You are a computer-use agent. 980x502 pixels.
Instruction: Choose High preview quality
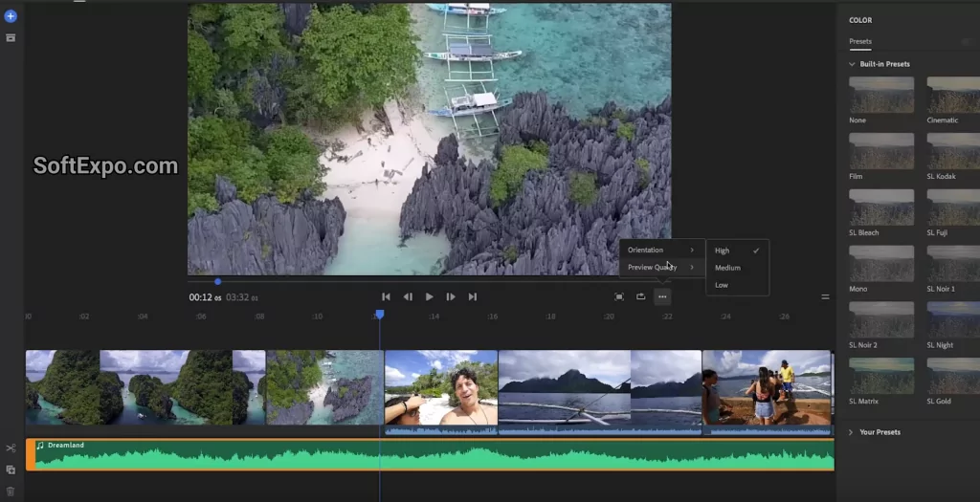point(738,251)
